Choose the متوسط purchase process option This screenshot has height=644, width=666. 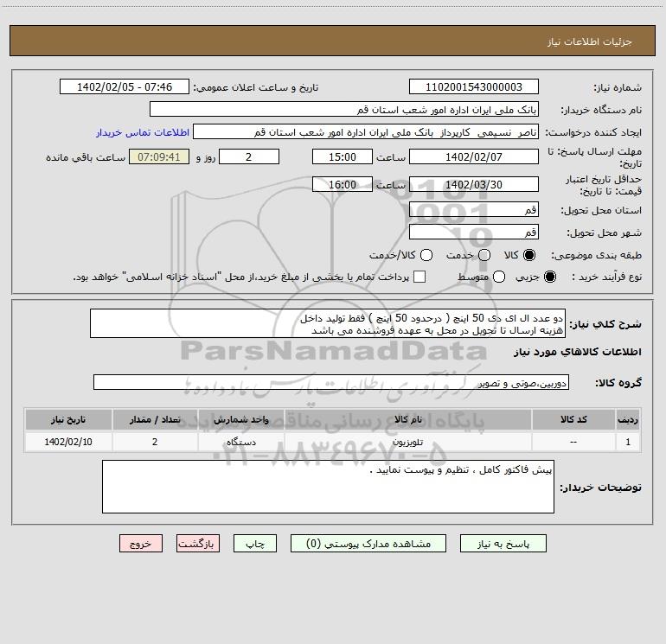coord(499,277)
